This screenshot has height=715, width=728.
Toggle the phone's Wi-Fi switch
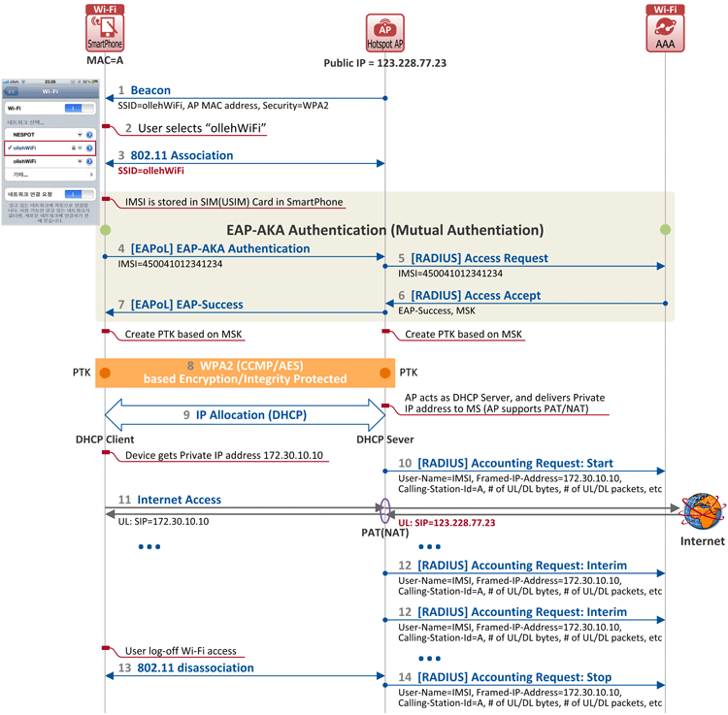click(80, 108)
